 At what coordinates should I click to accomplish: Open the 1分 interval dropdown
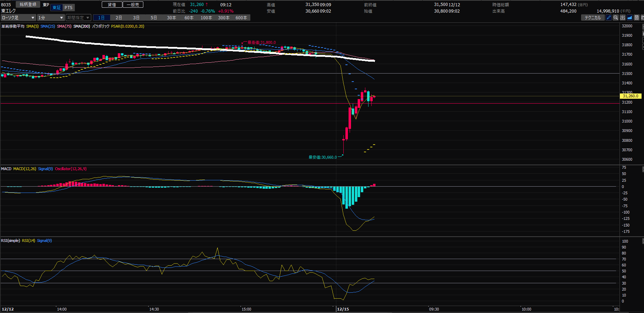51,18
